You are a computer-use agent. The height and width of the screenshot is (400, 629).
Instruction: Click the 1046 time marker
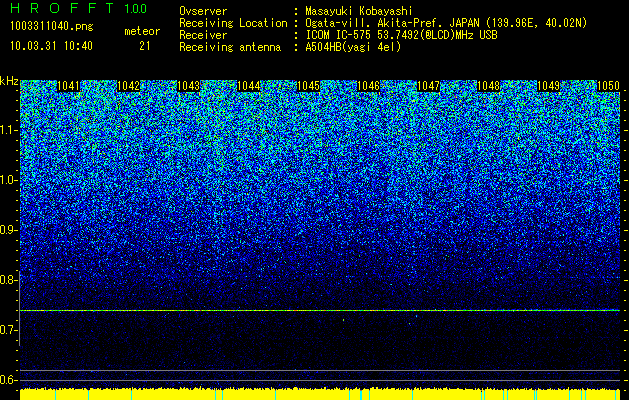click(368, 86)
